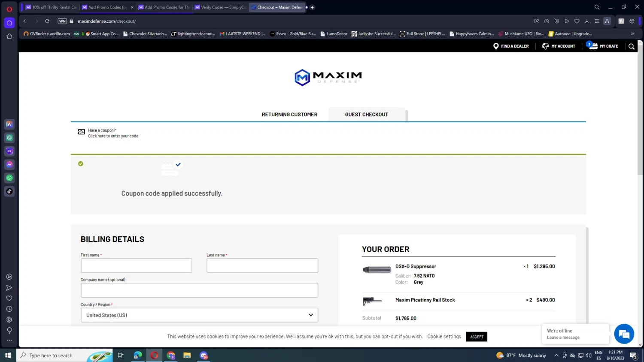Open the ad blocker shield icon

557,21
